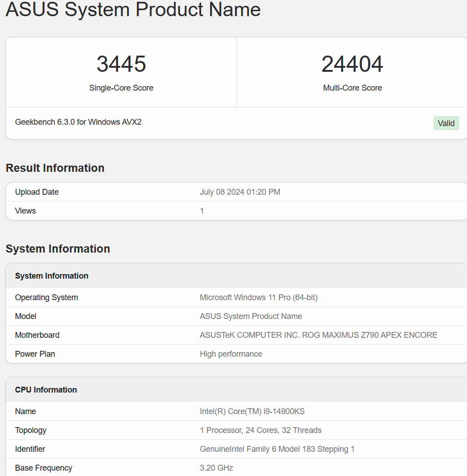Image resolution: width=467 pixels, height=476 pixels.
Task: Select the Intel Core i9-14900KS CPU name
Action: click(252, 411)
